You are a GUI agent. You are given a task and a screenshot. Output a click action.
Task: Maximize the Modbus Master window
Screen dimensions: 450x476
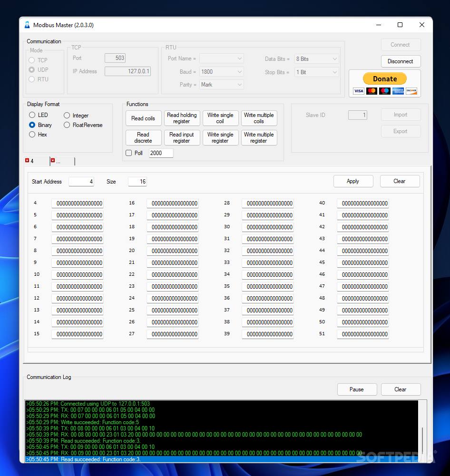[x=400, y=25]
